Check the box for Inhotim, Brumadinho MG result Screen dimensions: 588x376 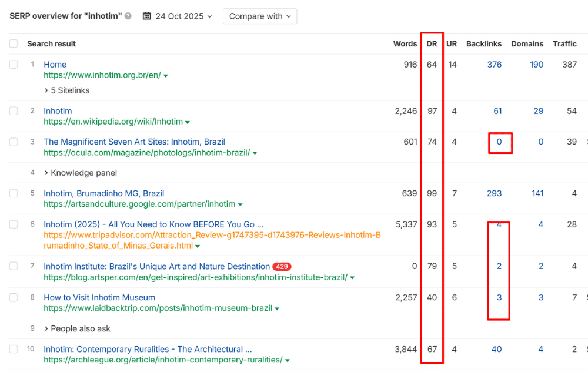click(14, 193)
